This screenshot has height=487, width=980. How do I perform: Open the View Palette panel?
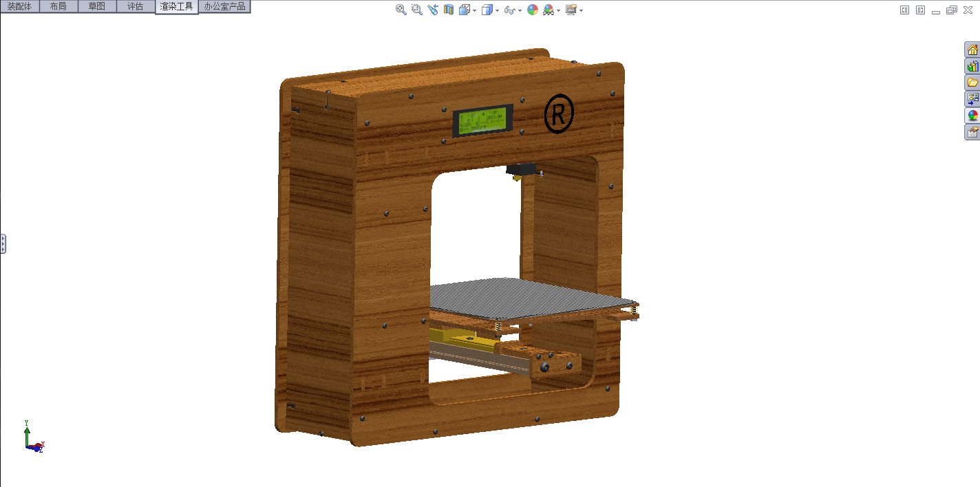[972, 98]
